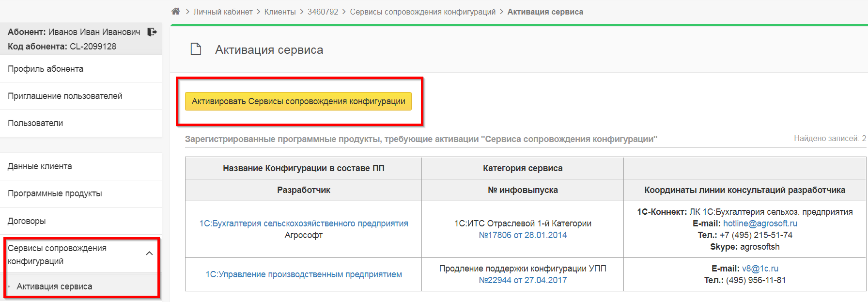Image resolution: width=868 pixels, height=302 pixels.
Task: Open Клиенты breadcrumb link
Action: click(x=280, y=12)
